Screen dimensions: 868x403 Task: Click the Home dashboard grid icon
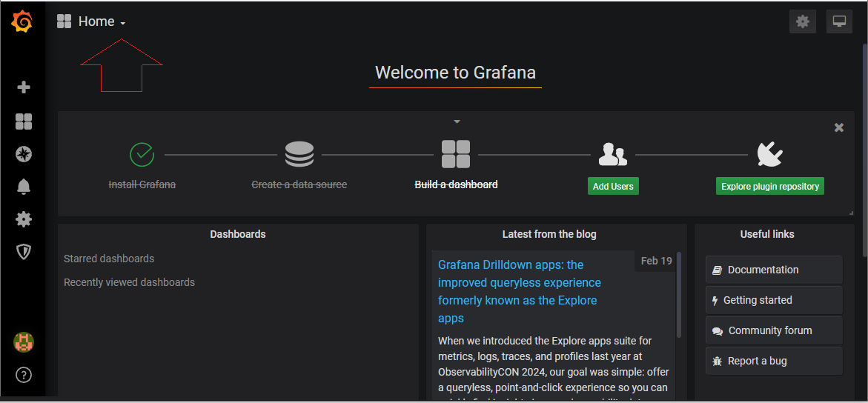click(64, 21)
